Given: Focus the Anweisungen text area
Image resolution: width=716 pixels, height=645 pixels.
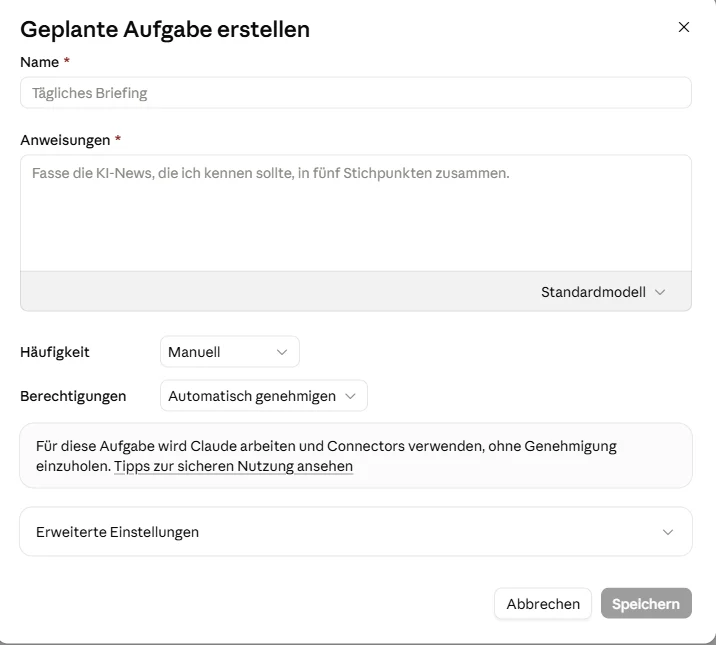Looking at the screenshot, I should [x=356, y=213].
